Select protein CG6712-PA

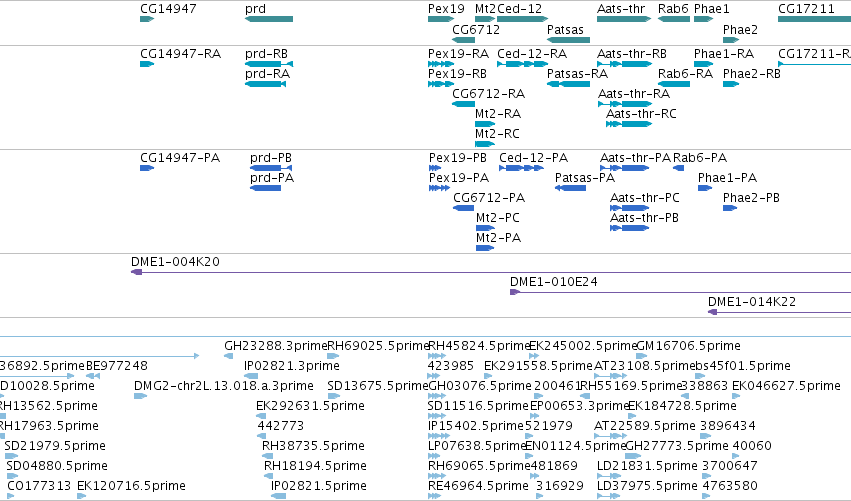pyautogui.click(x=489, y=198)
